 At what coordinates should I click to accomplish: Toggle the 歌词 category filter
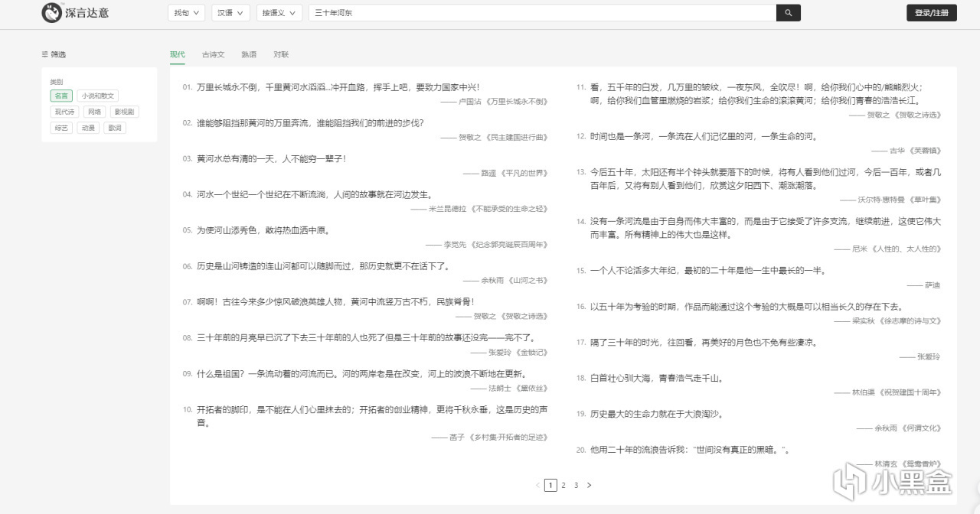[x=114, y=128]
